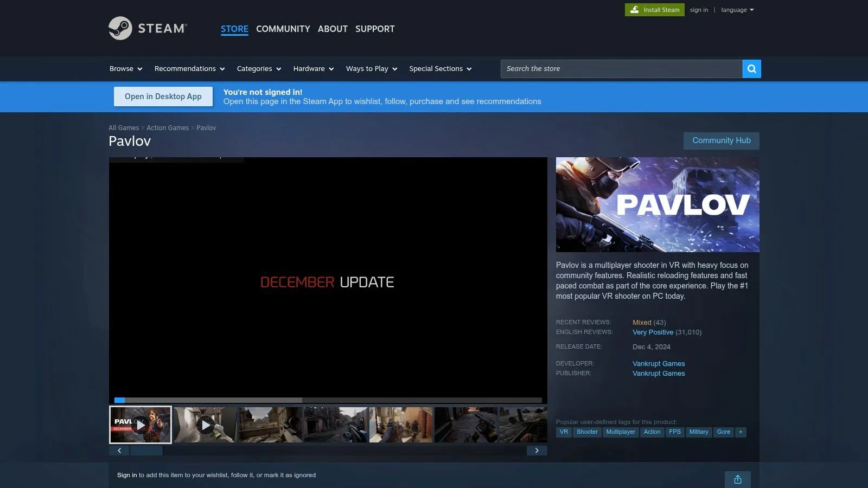Click All Games breadcrumb
This screenshot has width=868, height=488.
click(x=124, y=128)
